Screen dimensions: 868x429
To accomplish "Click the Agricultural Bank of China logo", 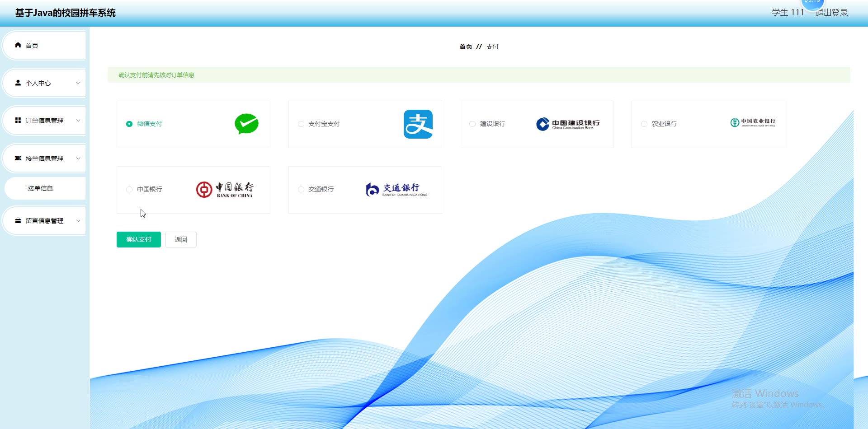I will [x=753, y=122].
